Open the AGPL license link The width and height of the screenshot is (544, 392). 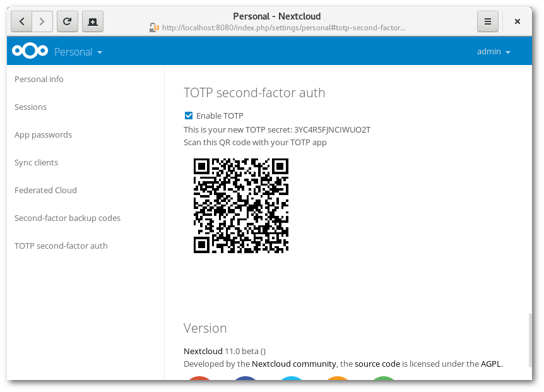pyautogui.click(x=492, y=364)
